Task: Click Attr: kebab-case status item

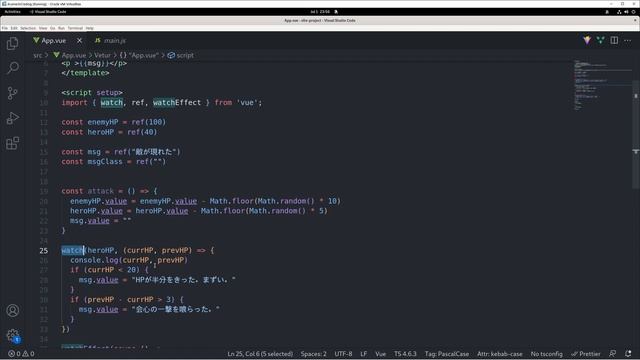Action: click(500, 354)
